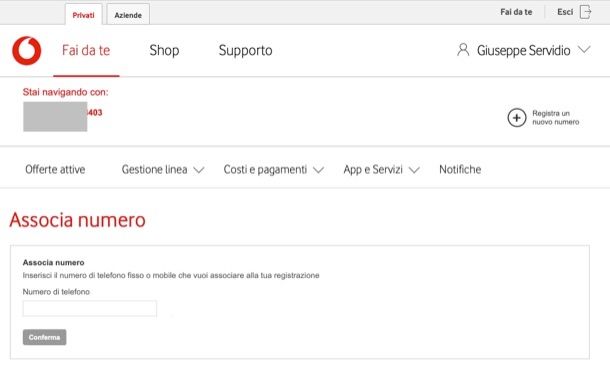
Task: Click the Vodafone logo
Action: 26,51
